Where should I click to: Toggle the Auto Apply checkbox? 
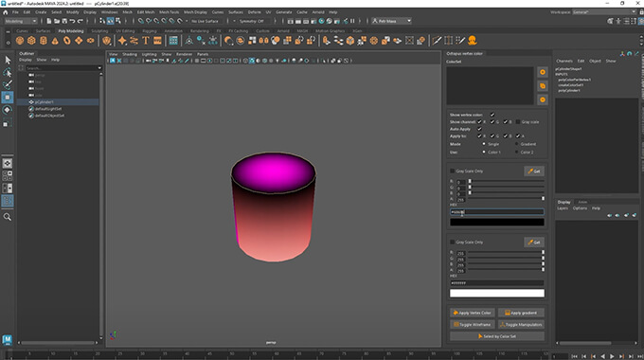(479, 129)
